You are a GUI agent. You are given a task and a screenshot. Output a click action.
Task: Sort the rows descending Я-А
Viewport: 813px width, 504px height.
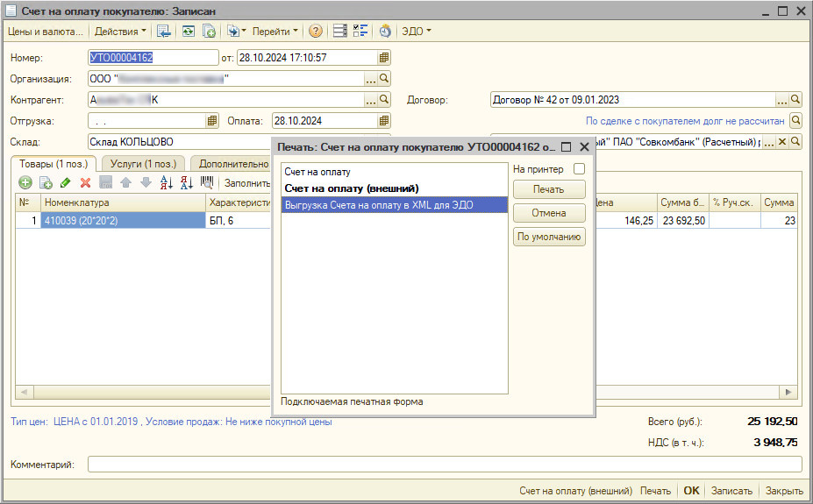(x=187, y=182)
